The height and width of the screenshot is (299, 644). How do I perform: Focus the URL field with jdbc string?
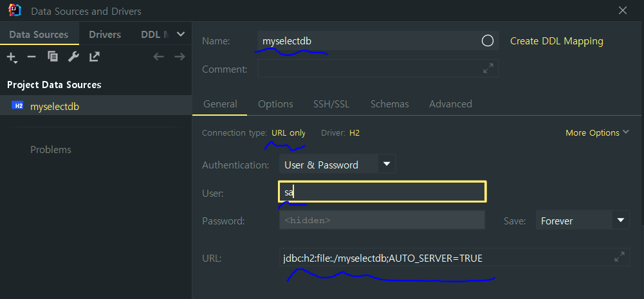(454, 257)
